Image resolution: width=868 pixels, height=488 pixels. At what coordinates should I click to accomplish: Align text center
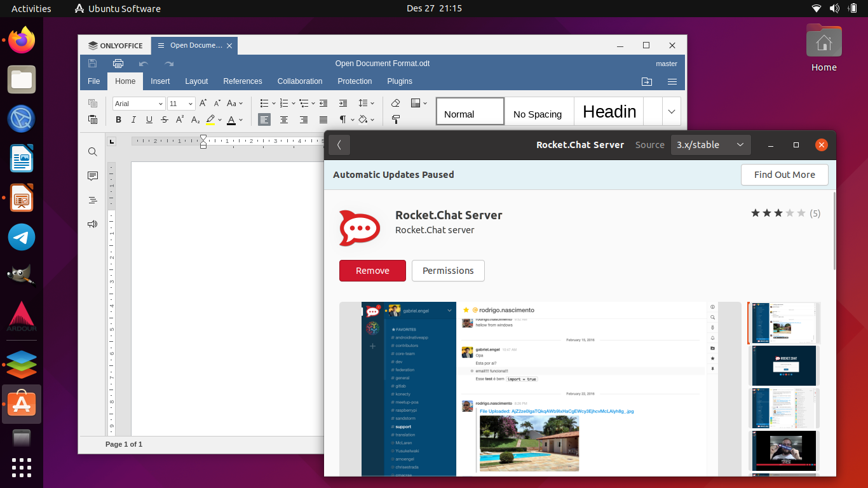click(x=284, y=119)
